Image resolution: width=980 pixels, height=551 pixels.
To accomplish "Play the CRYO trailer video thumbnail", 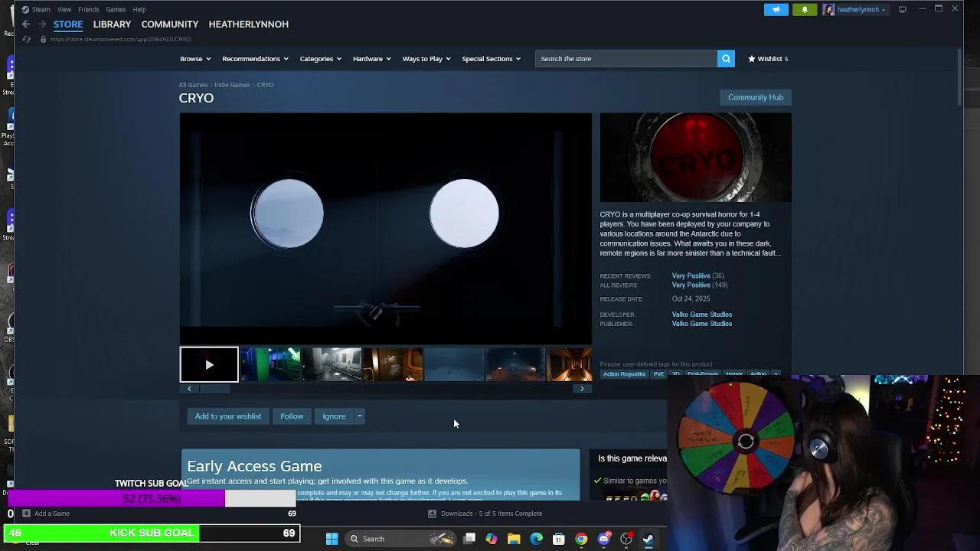I will click(x=209, y=364).
